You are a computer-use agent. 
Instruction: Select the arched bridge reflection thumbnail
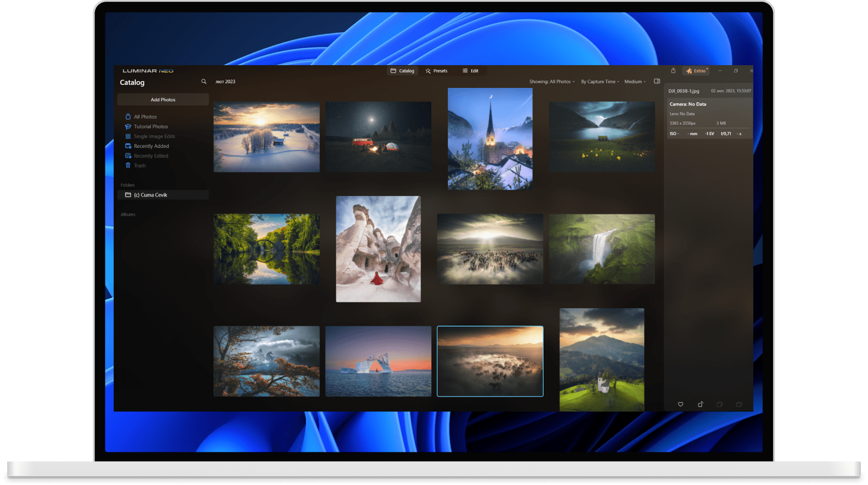coord(267,249)
